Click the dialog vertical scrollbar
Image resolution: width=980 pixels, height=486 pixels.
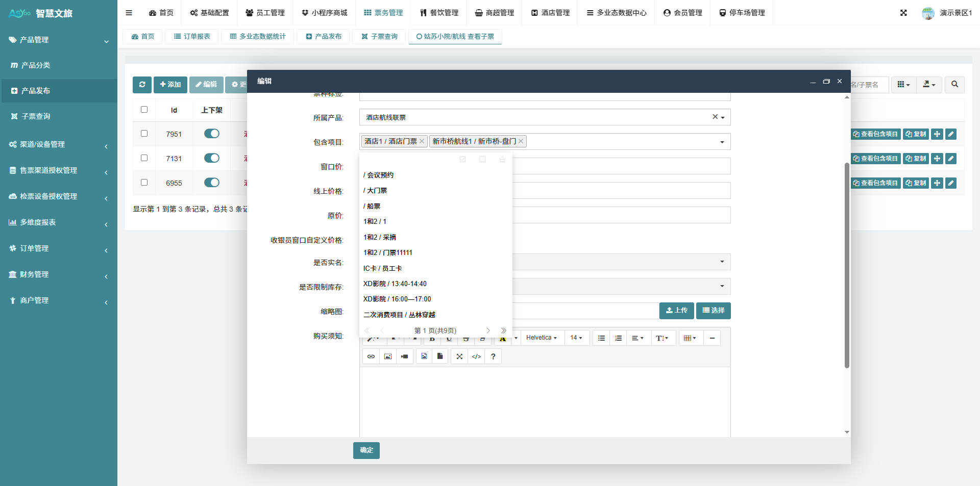click(847, 265)
